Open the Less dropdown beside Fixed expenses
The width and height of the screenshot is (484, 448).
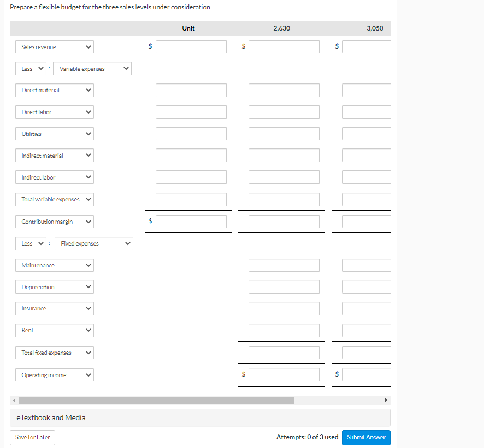click(x=31, y=243)
